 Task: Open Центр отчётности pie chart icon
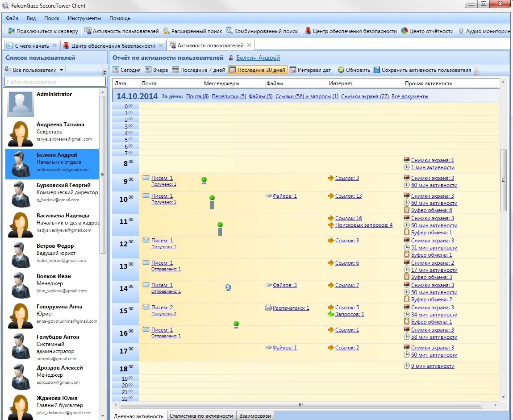[404, 31]
